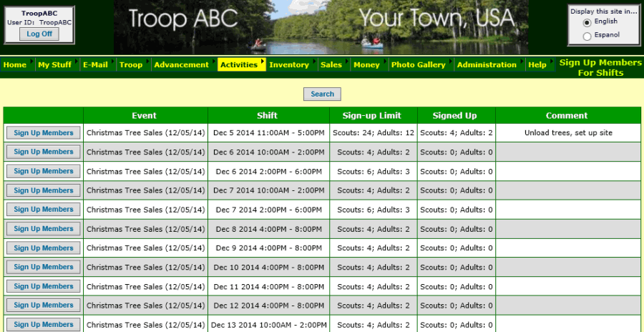644x332 pixels.
Task: Click the Shift column header
Action: [268, 115]
